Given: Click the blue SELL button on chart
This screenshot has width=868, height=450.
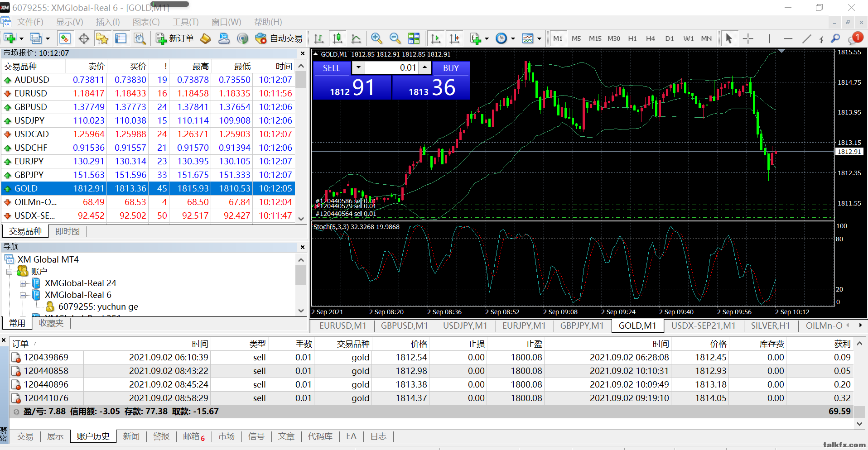Looking at the screenshot, I should coord(332,68).
